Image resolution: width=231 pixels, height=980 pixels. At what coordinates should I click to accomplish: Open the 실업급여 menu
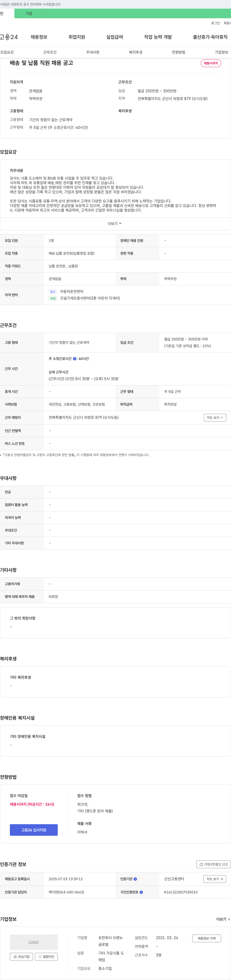[115, 37]
